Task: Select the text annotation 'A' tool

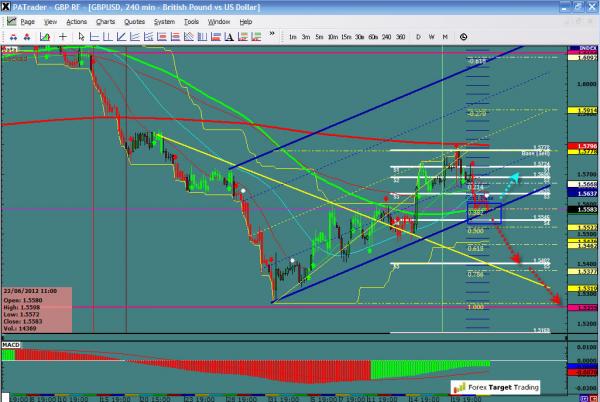Action: pyautogui.click(x=229, y=36)
